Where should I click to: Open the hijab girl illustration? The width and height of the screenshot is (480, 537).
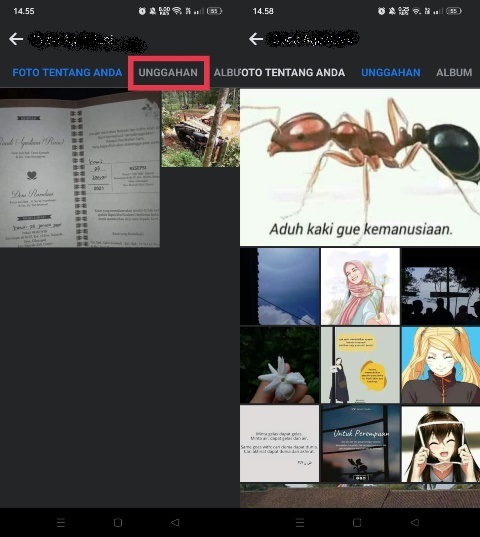coord(360,286)
